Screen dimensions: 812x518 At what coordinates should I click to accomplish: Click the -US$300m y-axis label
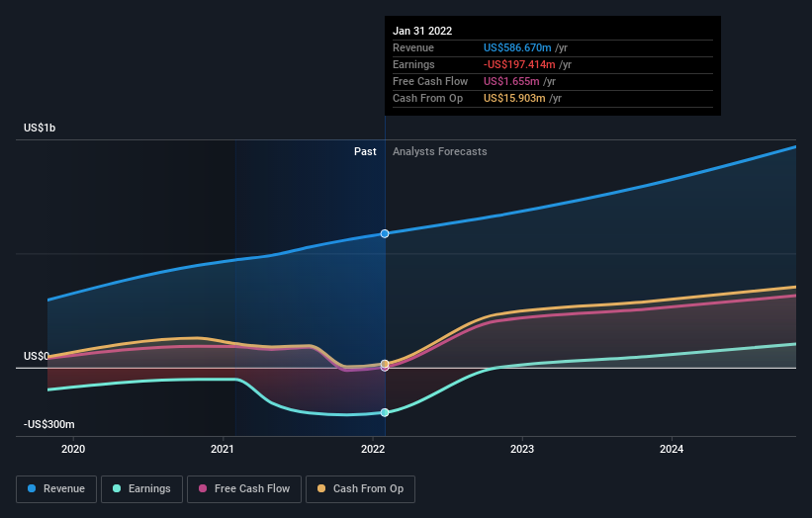[x=49, y=424]
